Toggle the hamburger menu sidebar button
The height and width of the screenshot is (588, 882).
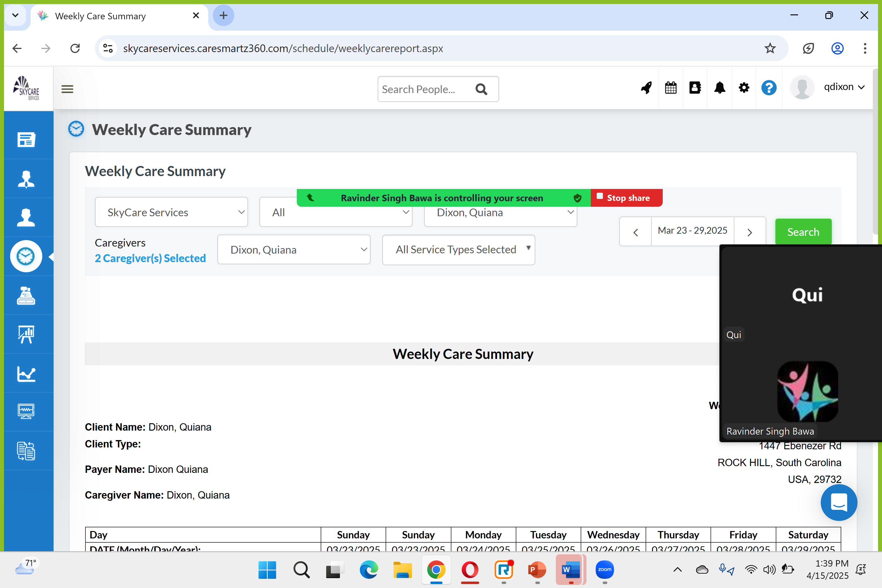[x=67, y=89]
